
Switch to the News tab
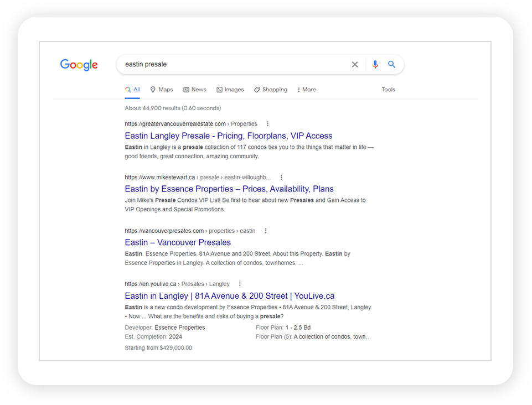(x=195, y=90)
